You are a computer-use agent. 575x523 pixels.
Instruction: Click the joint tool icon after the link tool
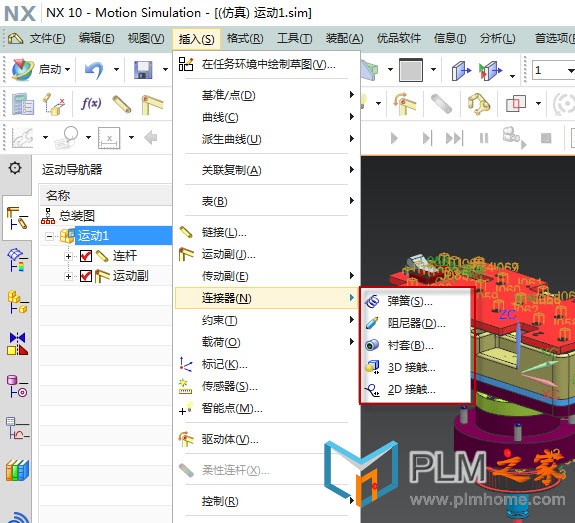[152, 104]
